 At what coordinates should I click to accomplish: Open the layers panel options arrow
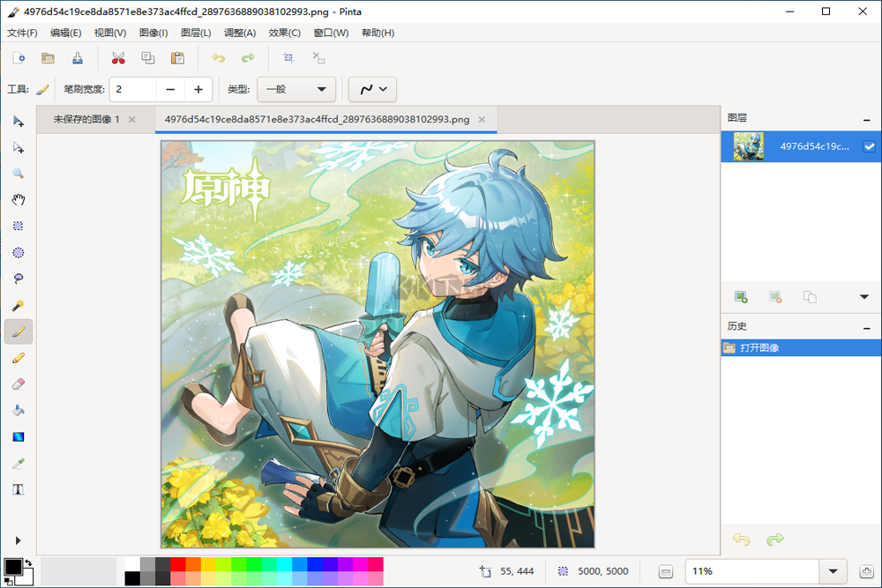tap(863, 297)
